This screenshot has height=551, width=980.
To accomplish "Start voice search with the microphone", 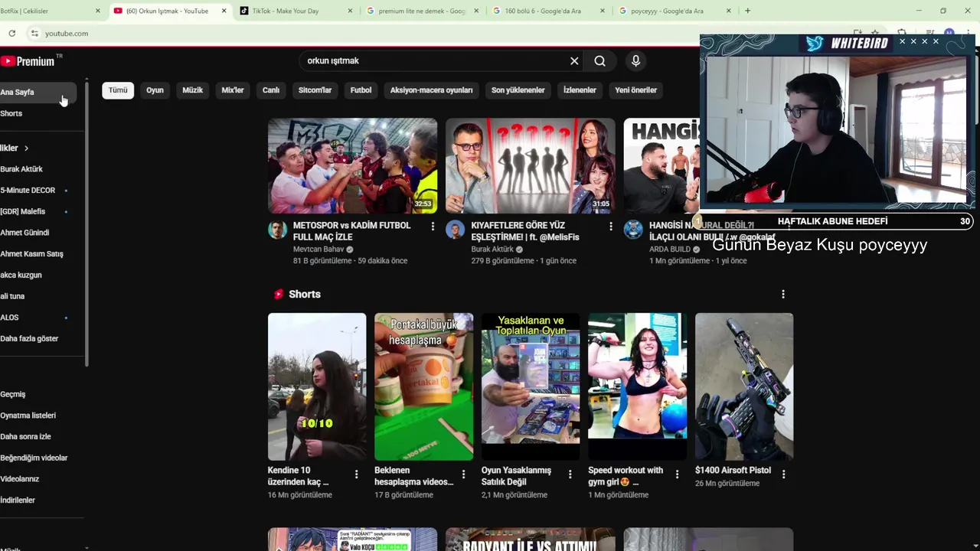I will pyautogui.click(x=635, y=61).
